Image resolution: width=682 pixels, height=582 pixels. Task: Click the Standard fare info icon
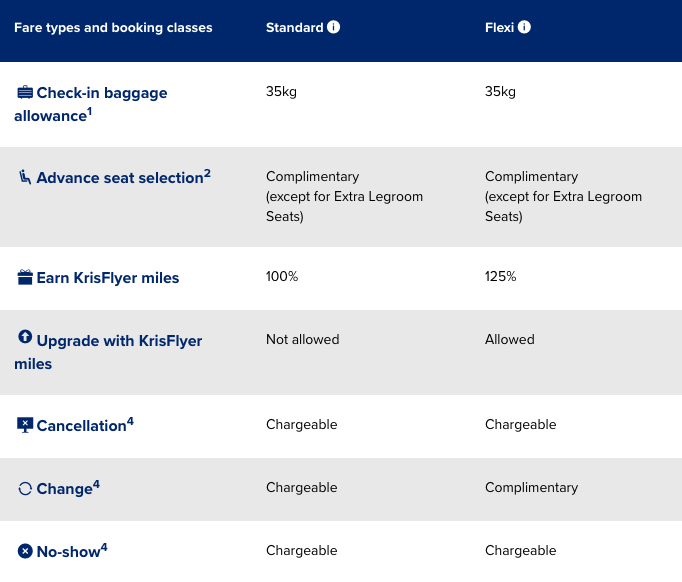tap(334, 27)
